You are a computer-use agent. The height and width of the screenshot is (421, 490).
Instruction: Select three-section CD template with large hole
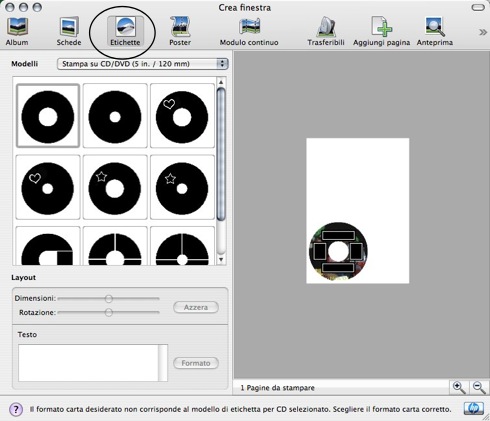coord(115,246)
